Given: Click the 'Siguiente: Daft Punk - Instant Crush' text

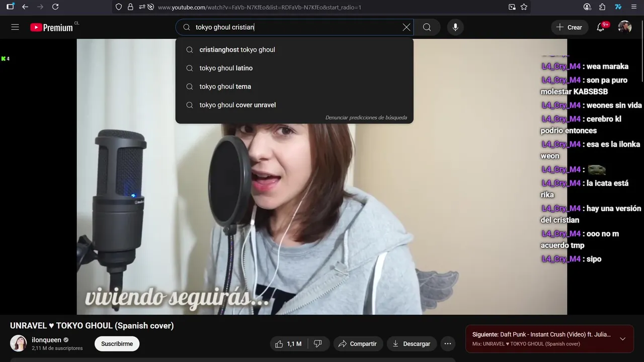Looking at the screenshot, I should click(x=541, y=334).
